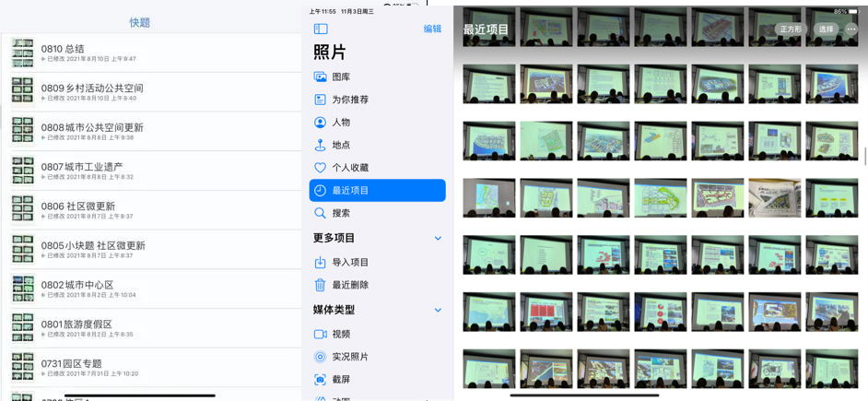Collapse the 更多项目 section chevron

(x=438, y=238)
